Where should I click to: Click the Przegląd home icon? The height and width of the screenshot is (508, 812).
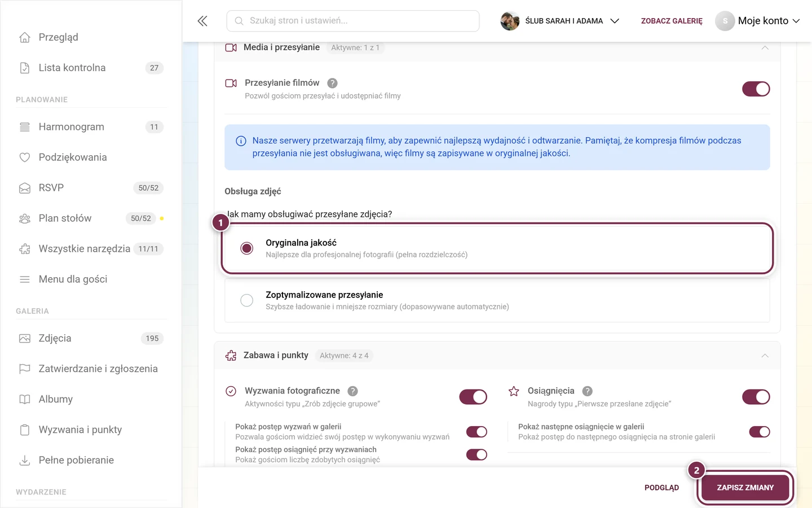pos(25,37)
